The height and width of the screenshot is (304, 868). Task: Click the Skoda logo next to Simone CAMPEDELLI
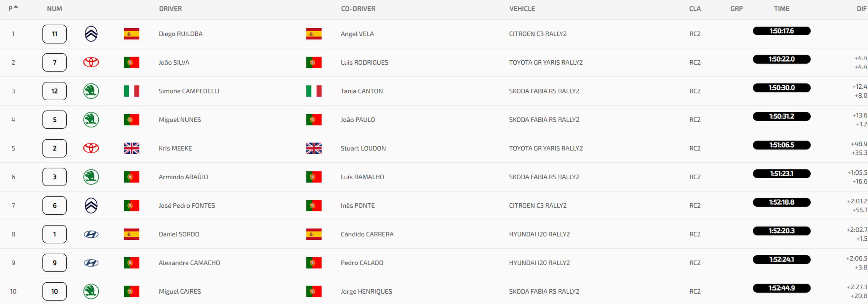[x=91, y=91]
